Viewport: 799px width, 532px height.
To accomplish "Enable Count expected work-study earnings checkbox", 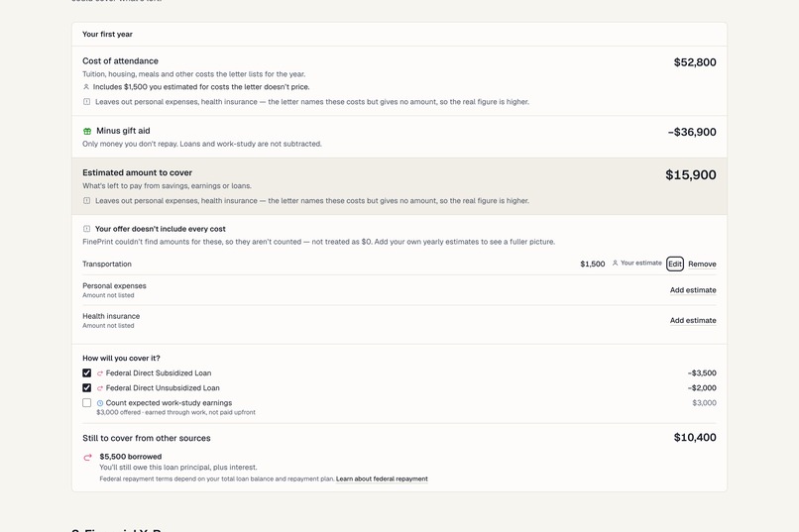I will (86, 402).
